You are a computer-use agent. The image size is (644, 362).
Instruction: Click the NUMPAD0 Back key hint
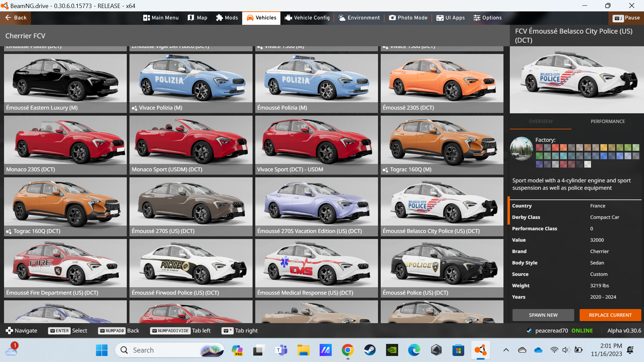[x=118, y=330]
